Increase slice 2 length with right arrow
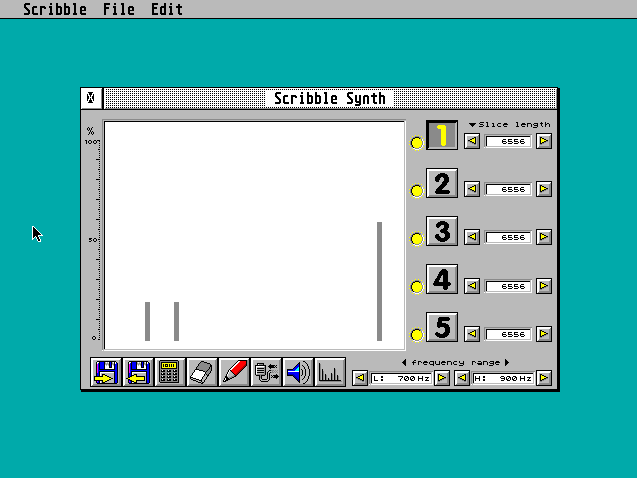The height and width of the screenshot is (478, 637). tap(544, 189)
